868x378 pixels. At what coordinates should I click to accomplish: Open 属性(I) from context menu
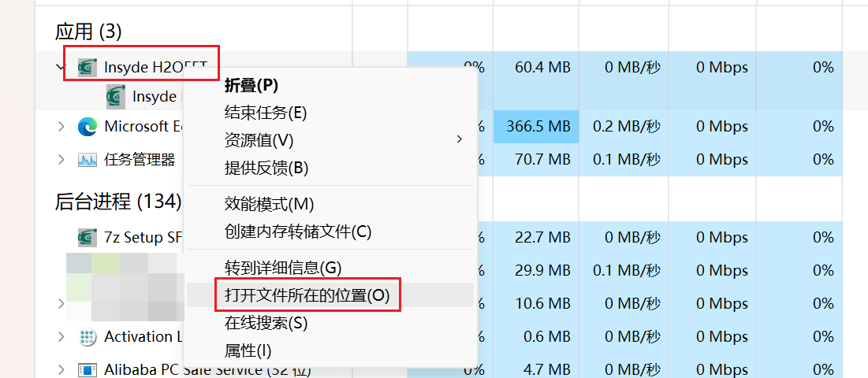tap(330, 350)
